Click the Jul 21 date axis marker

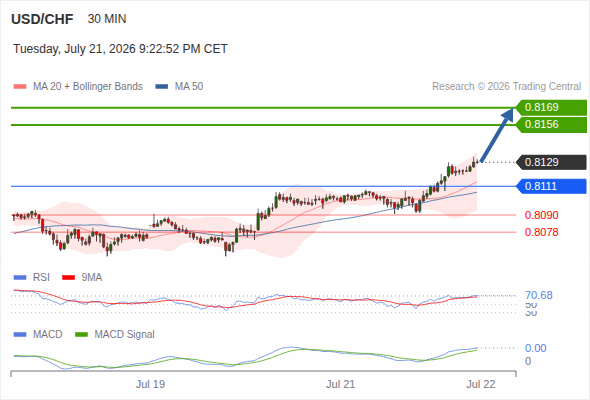tap(341, 384)
